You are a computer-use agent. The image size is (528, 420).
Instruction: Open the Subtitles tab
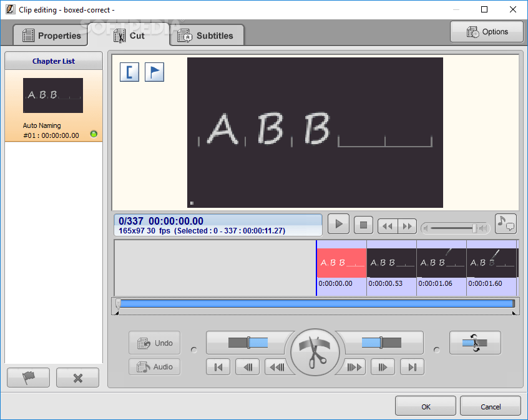click(207, 36)
